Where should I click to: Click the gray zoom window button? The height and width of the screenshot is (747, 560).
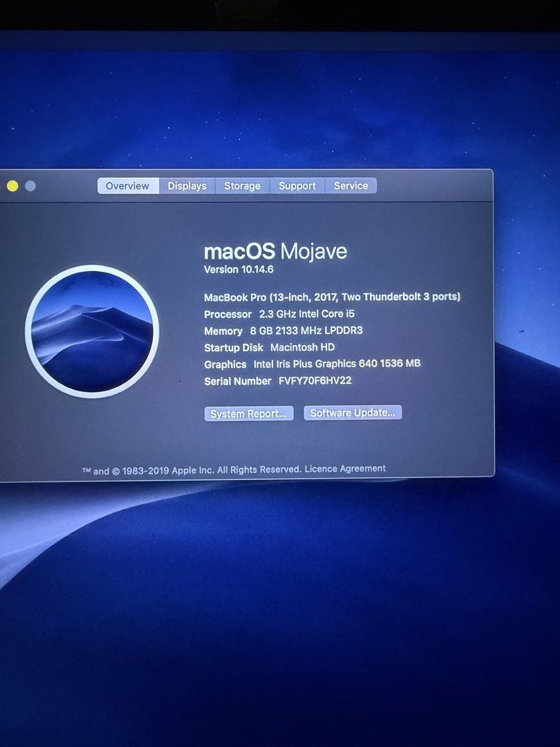tap(30, 186)
